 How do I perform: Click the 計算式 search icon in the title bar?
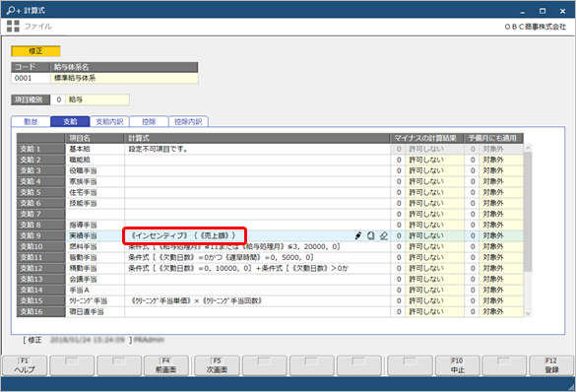[13, 10]
